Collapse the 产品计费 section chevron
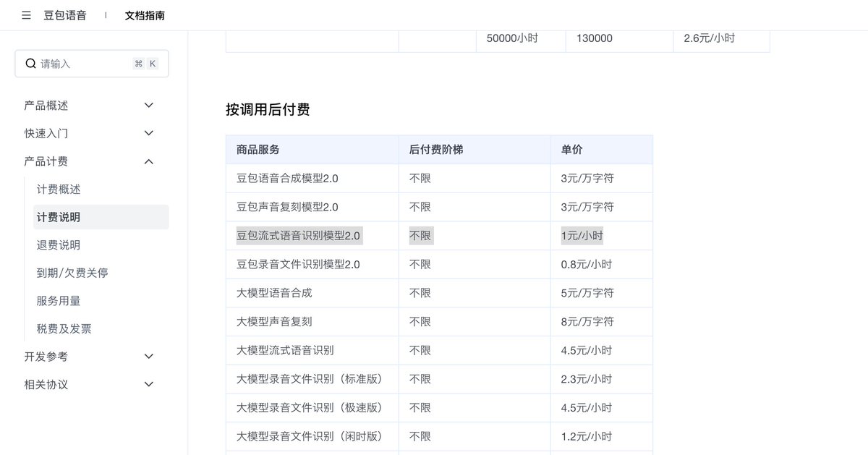Screen dimensions: 868x455 [149, 161]
